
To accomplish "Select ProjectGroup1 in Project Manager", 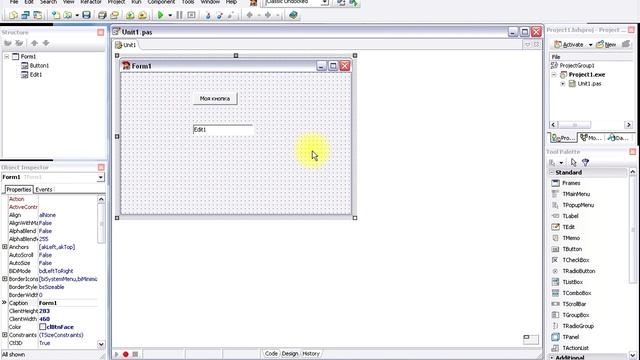I will 577,65.
